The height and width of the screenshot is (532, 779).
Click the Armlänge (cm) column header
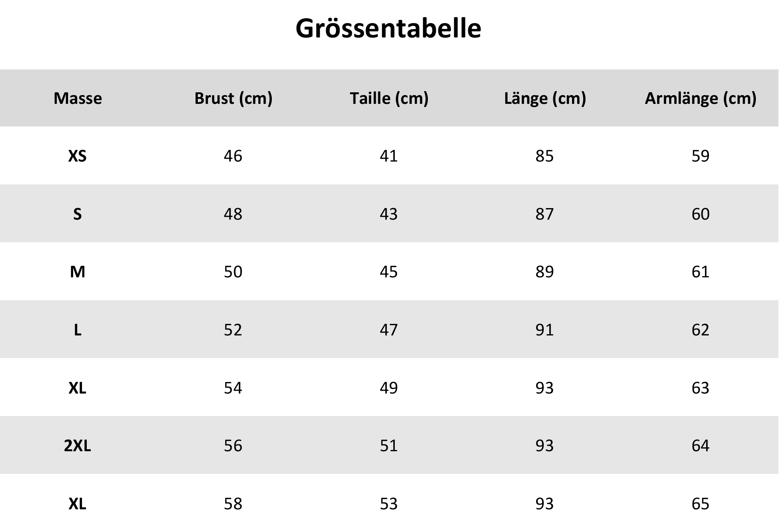tap(700, 98)
